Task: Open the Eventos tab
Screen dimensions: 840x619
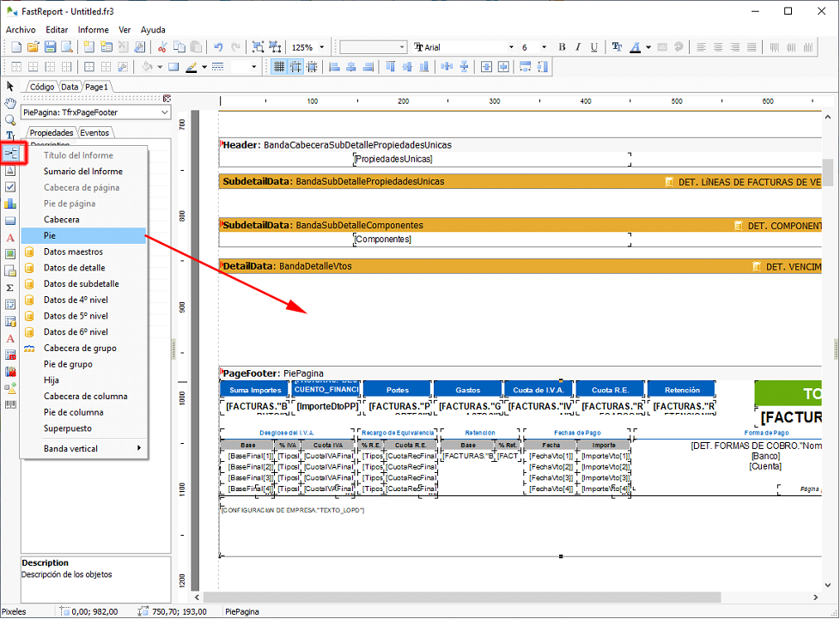Action: (94, 133)
